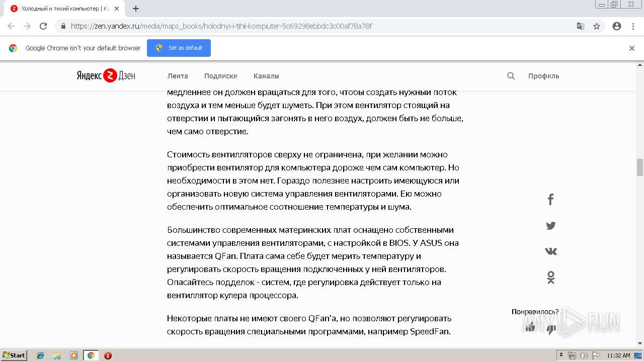The height and width of the screenshot is (362, 644).
Task: Click the 'Понравилось?' label
Action: pos(535,312)
